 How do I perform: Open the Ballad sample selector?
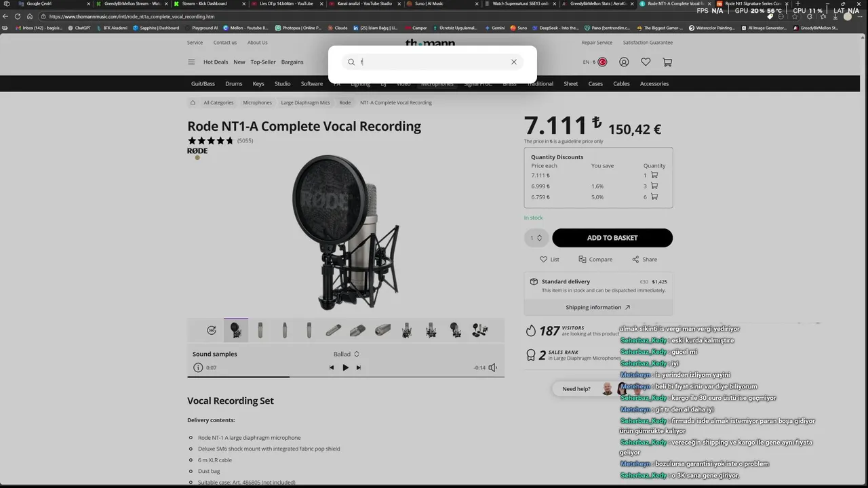346,354
